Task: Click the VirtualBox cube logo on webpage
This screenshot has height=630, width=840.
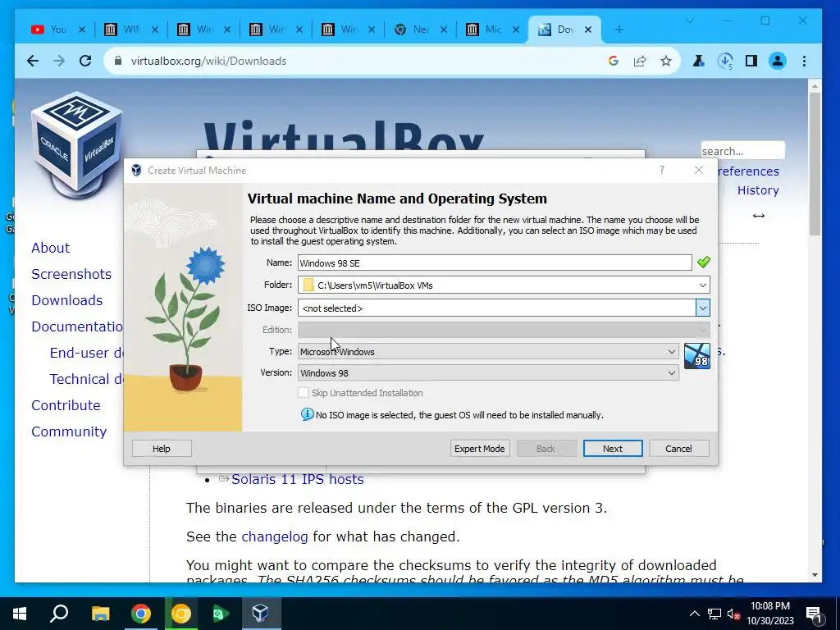Action: point(76,144)
